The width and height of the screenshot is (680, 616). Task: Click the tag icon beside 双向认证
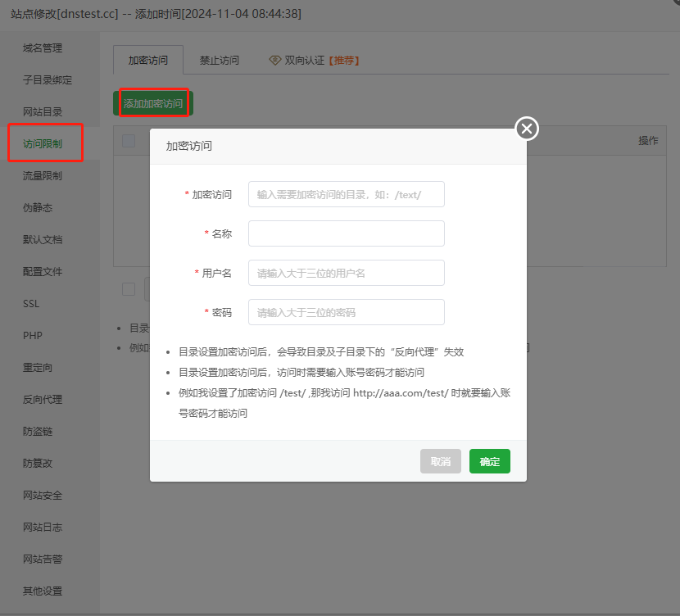click(274, 60)
